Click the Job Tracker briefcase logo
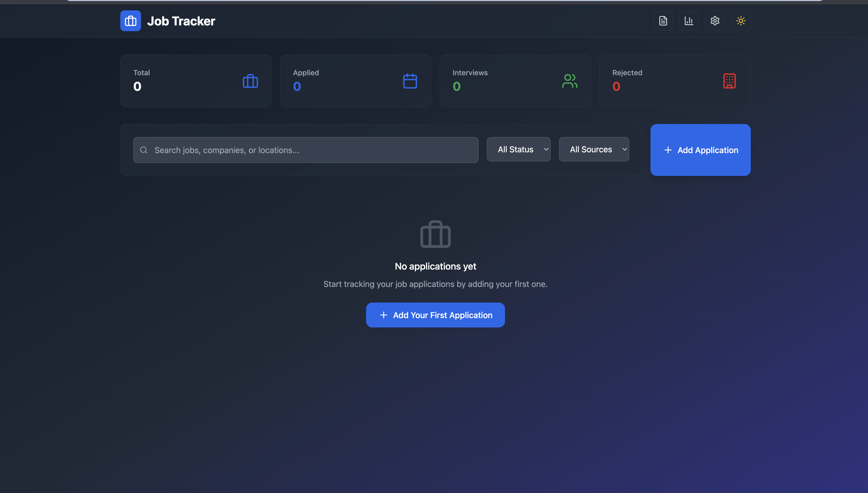This screenshot has height=493, width=868. click(x=131, y=21)
